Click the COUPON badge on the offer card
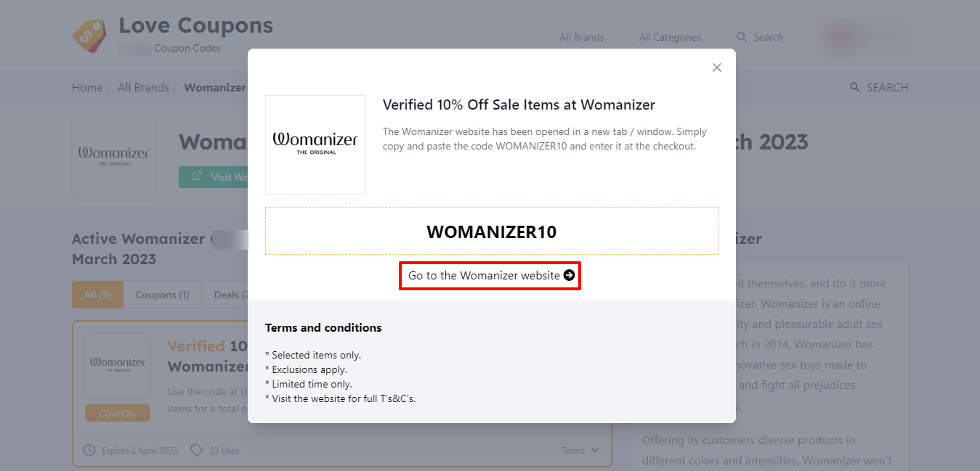Screen dimensions: 980x471 [118, 413]
